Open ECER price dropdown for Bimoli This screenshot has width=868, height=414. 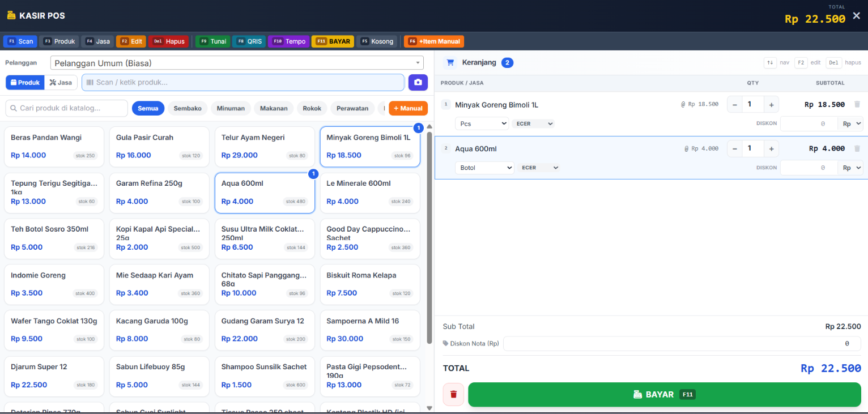point(533,123)
